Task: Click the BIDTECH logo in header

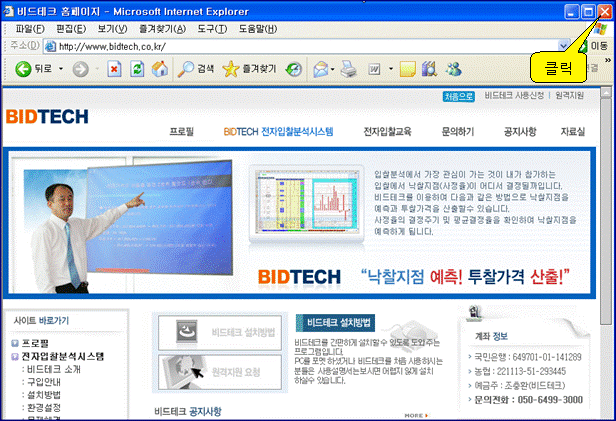Action: click(47, 117)
